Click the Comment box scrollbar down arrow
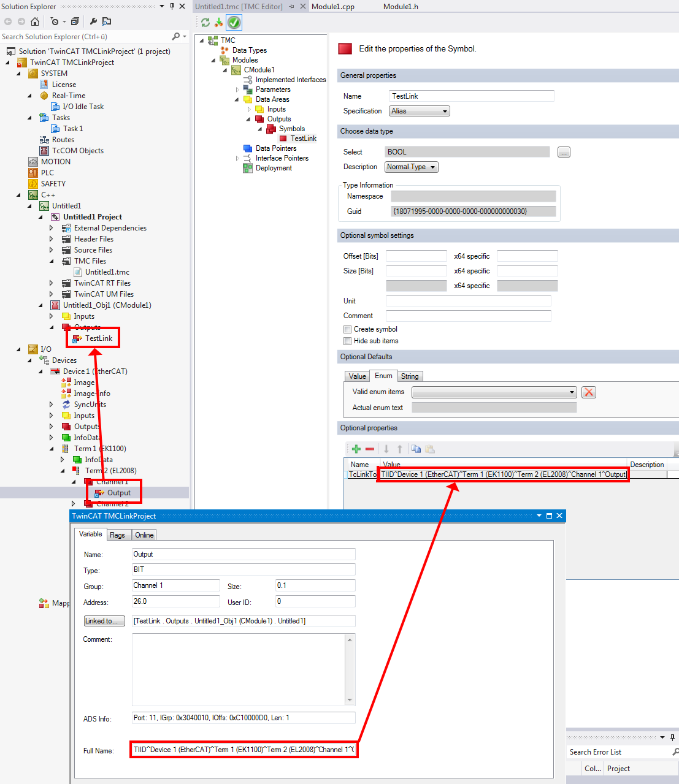This screenshot has width=679, height=784. pos(350,700)
